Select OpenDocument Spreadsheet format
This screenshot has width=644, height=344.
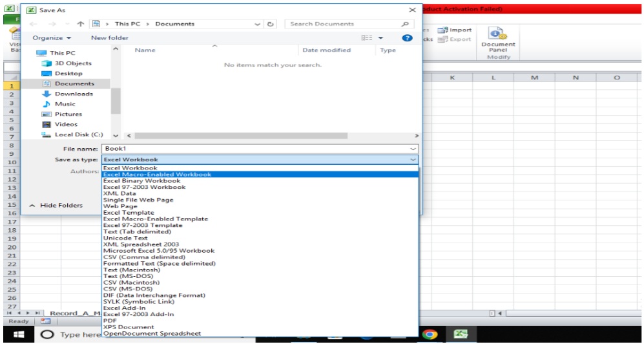click(x=260, y=334)
